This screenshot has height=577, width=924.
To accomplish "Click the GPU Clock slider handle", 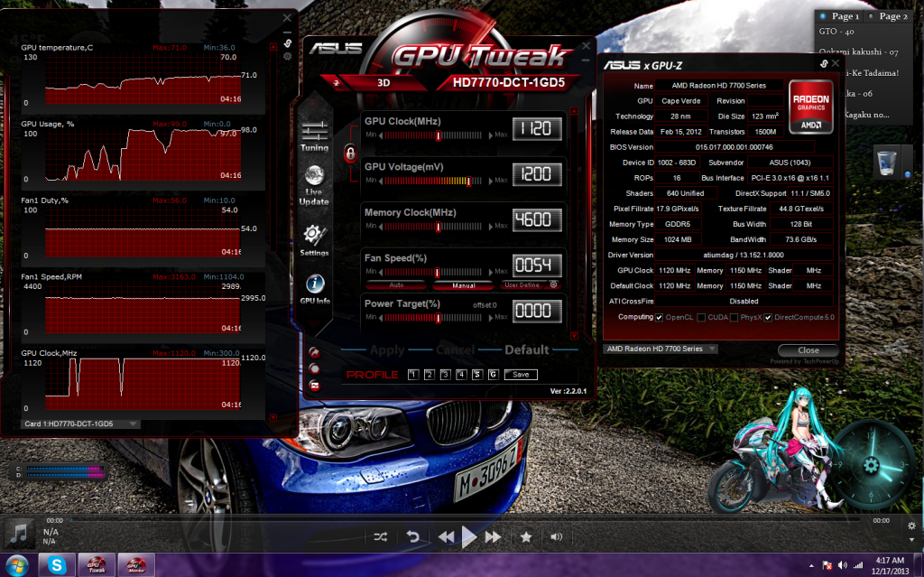I will 439,135.
